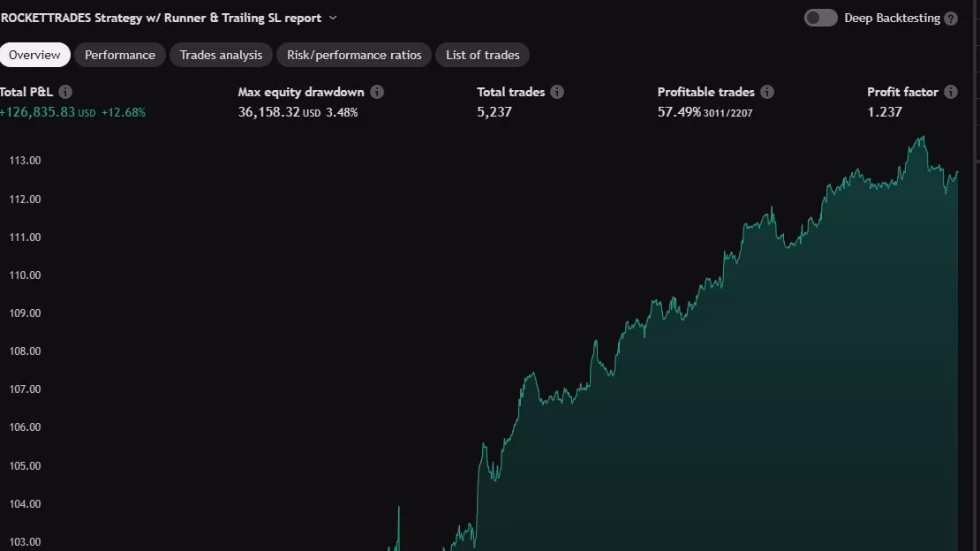The height and width of the screenshot is (551, 980).
Task: Open the Trades analysis tab
Action: click(x=221, y=55)
